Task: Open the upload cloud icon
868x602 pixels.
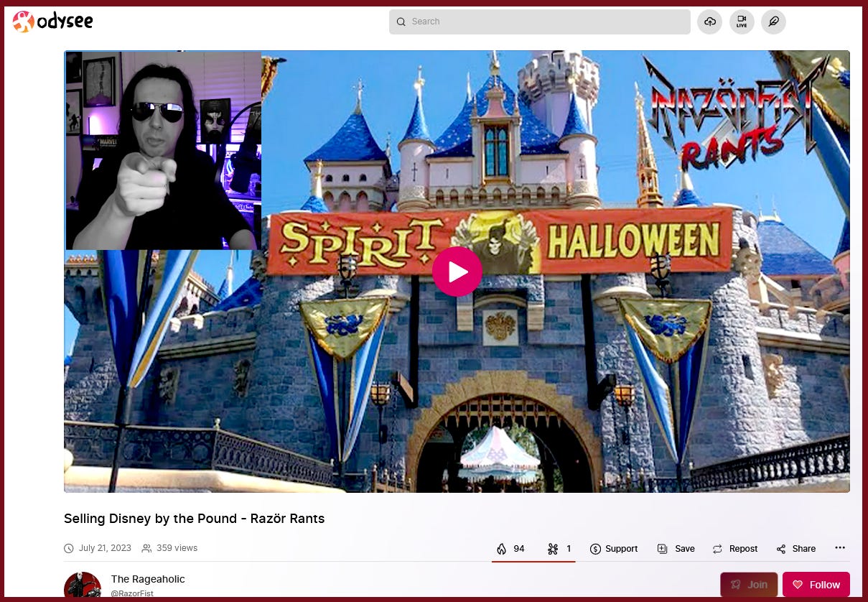Action: point(709,22)
